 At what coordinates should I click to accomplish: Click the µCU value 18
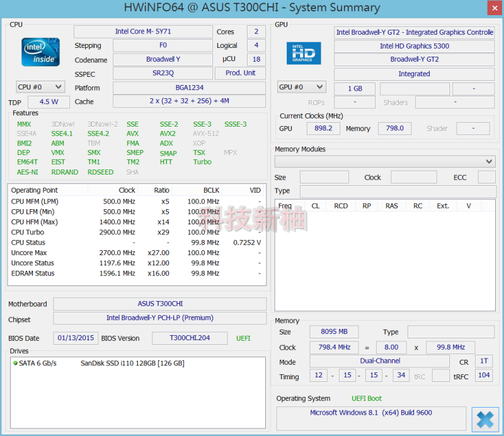pos(256,59)
